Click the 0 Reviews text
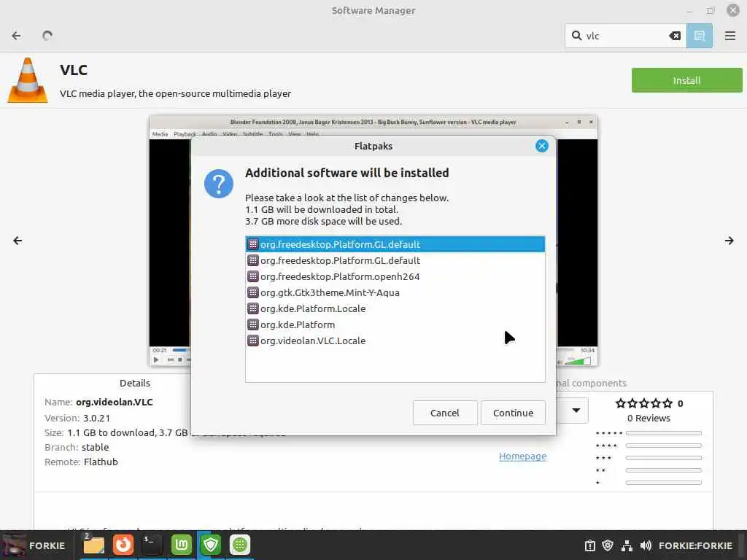Screen dimensions: 747x560 click(649, 418)
